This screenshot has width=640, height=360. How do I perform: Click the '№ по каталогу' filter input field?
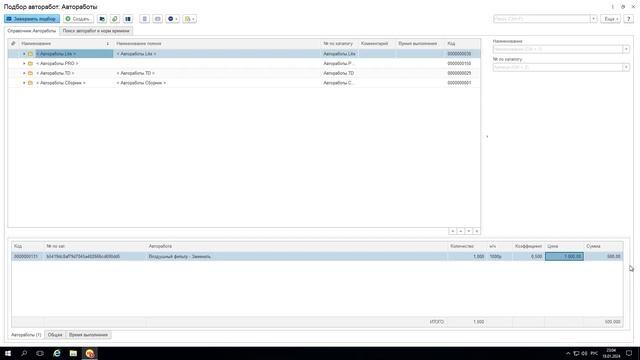[x=558, y=67]
